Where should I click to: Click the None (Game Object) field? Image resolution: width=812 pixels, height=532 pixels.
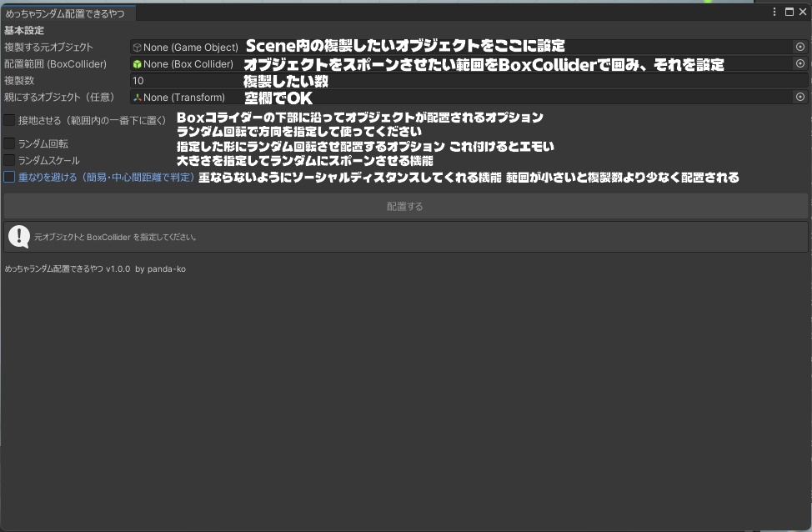tap(469, 48)
